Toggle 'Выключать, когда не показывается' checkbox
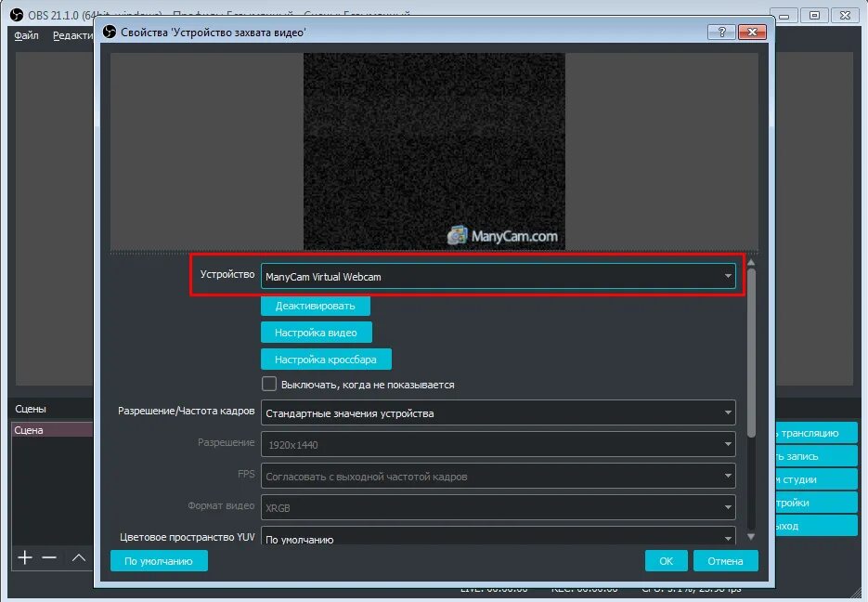The height and width of the screenshot is (602, 868). [269, 384]
